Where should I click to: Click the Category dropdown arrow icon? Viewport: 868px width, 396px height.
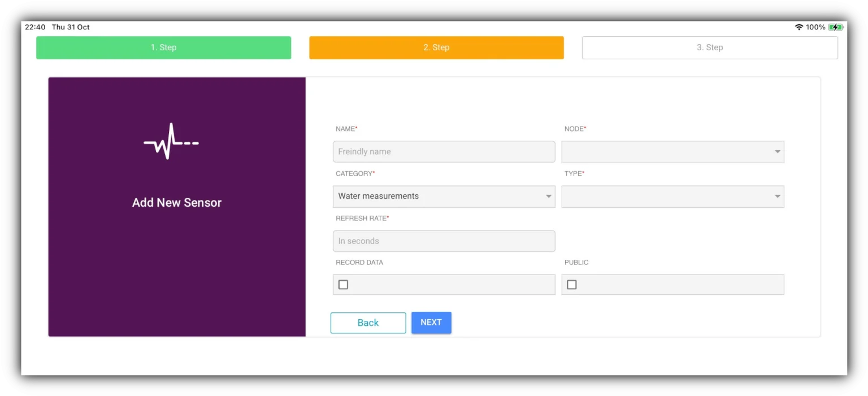coord(548,197)
